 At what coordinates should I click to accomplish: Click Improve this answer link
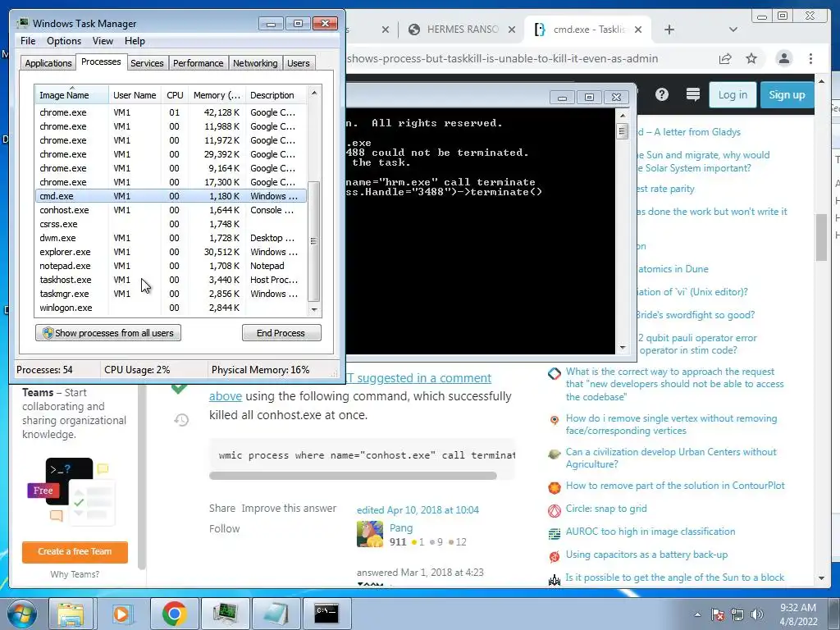coord(289,508)
